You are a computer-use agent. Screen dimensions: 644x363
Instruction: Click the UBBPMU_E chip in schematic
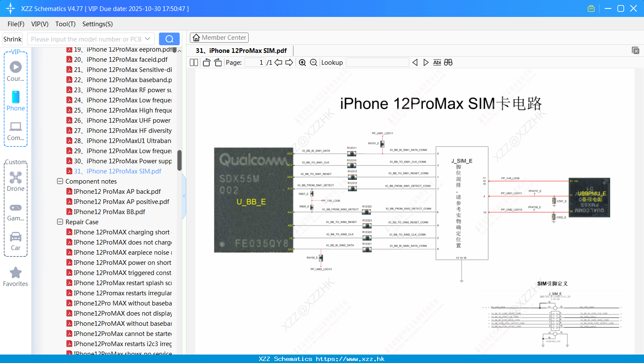pyautogui.click(x=589, y=198)
